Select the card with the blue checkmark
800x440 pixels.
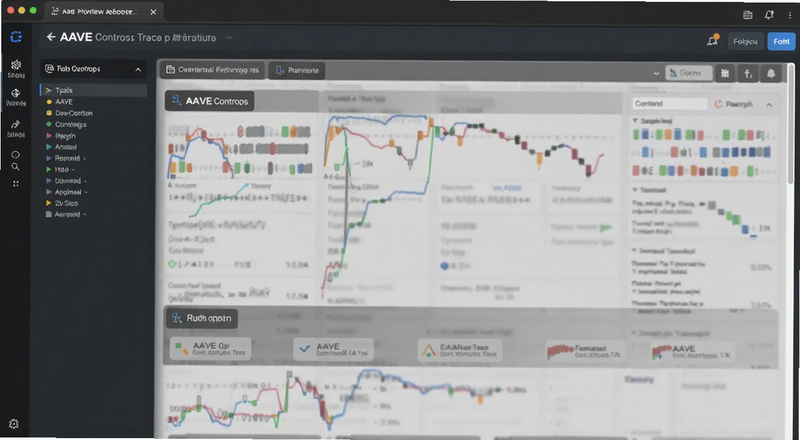[334, 349]
